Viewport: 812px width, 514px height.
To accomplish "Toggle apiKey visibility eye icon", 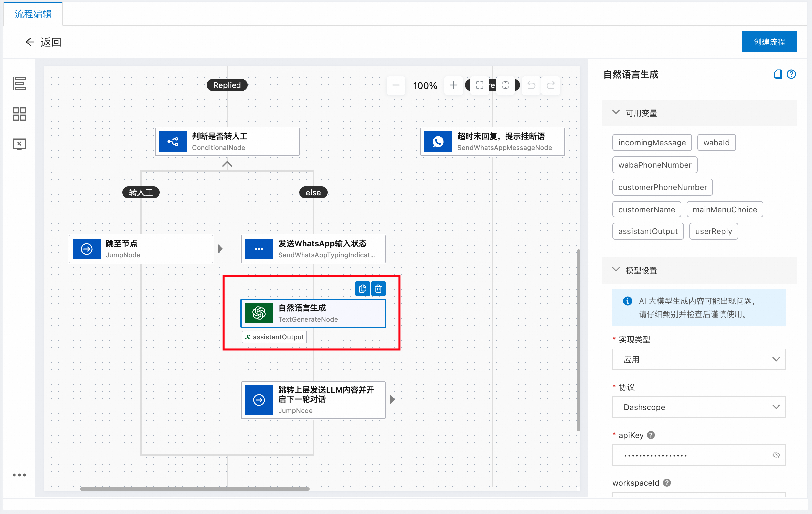I will coord(776,455).
